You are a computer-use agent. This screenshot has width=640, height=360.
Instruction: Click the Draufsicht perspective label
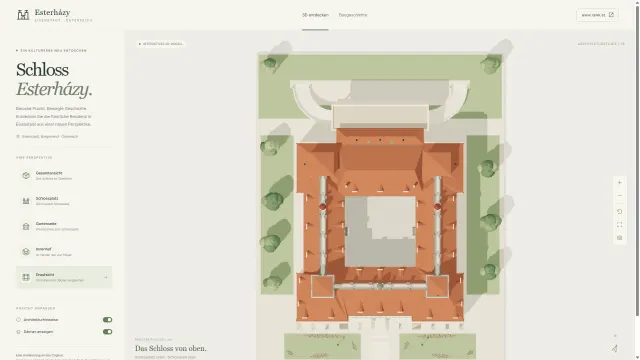pyautogui.click(x=45, y=275)
